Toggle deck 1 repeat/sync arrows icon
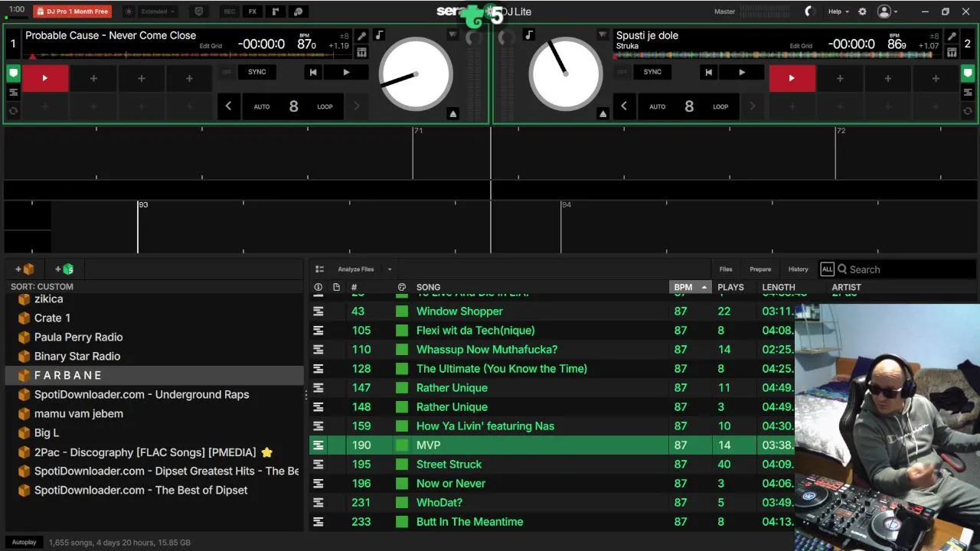The width and height of the screenshot is (980, 551). pyautogui.click(x=13, y=111)
